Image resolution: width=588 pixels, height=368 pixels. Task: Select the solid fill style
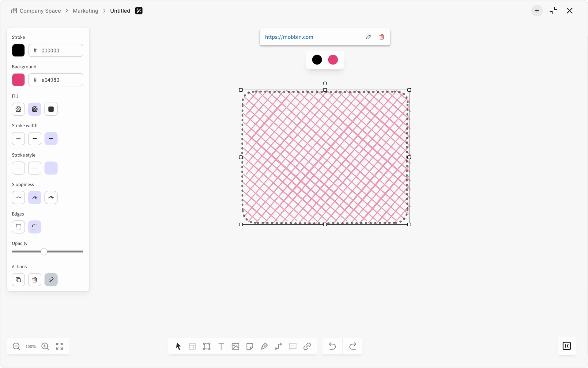(x=51, y=109)
